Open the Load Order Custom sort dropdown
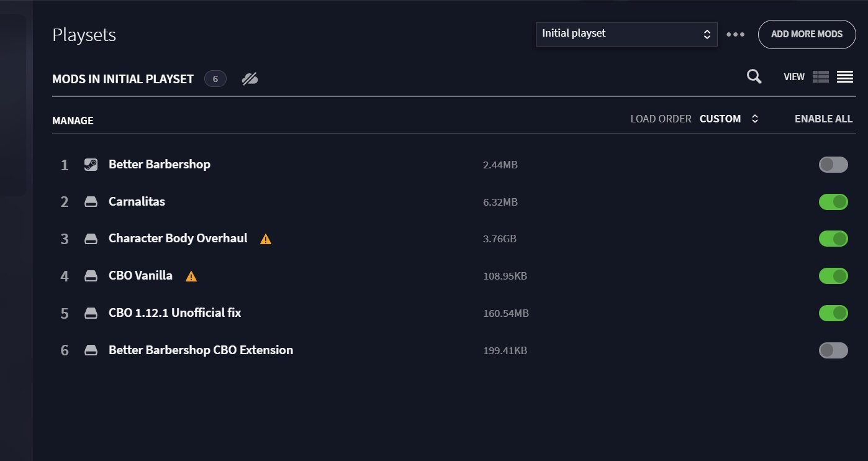868x461 pixels. point(729,119)
